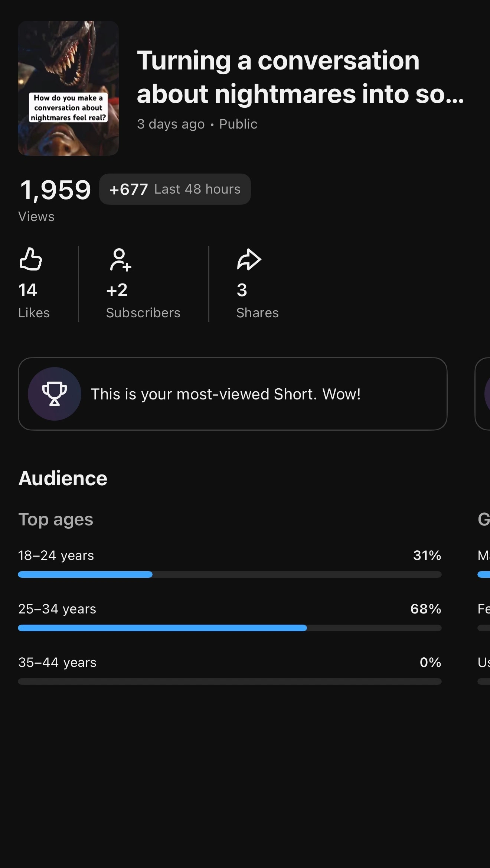This screenshot has height=868, width=490.
Task: Tap the 18–24 years progress bar
Action: 230,574
